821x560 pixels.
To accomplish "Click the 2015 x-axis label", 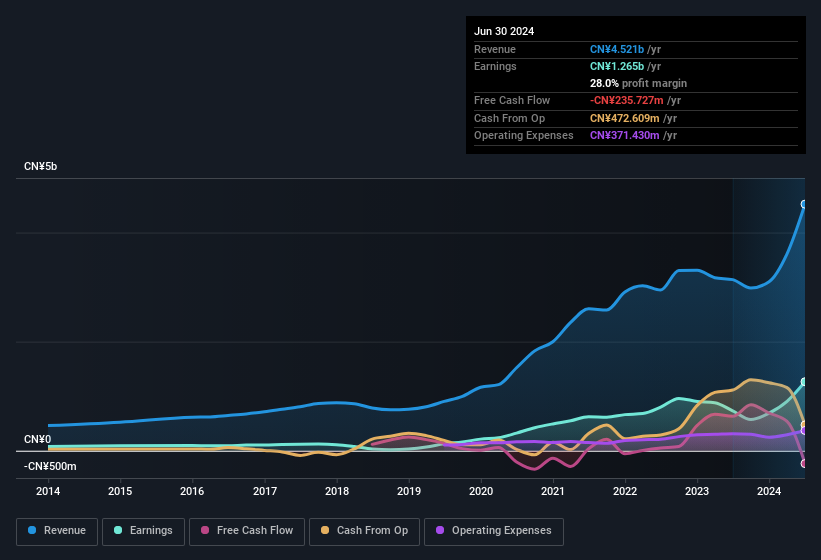I will [120, 491].
